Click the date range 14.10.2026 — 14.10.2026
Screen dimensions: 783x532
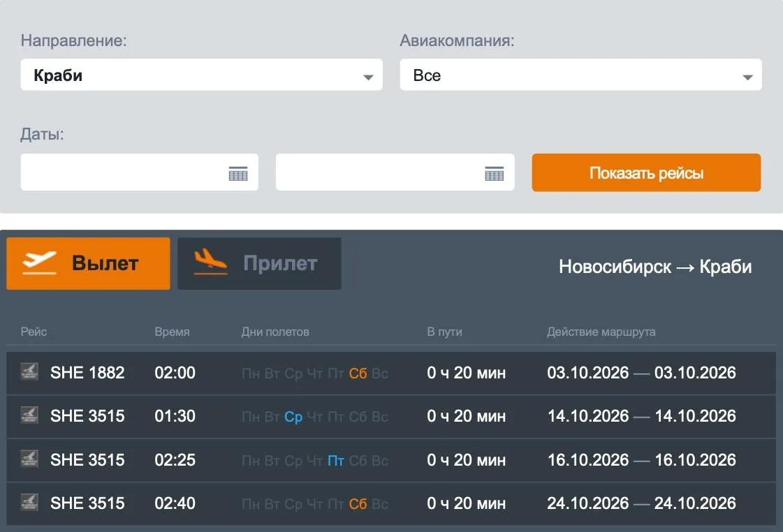pos(642,416)
